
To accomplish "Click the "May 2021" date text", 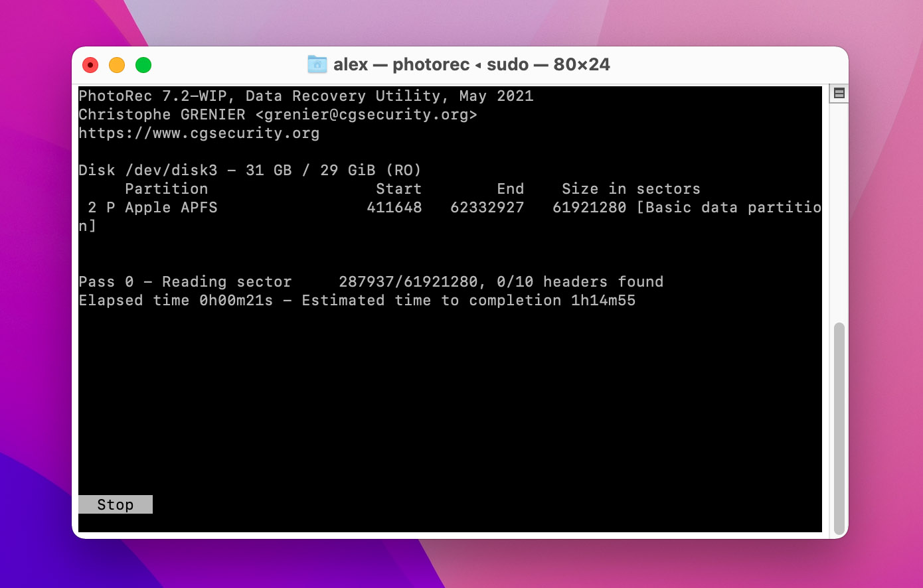I will [497, 96].
